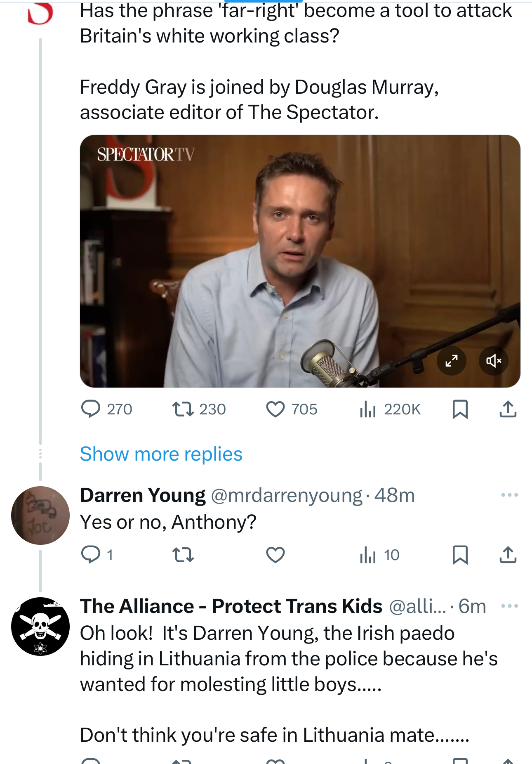Like the Spectator video post
Image resolution: width=532 pixels, height=764 pixels.
point(275,409)
